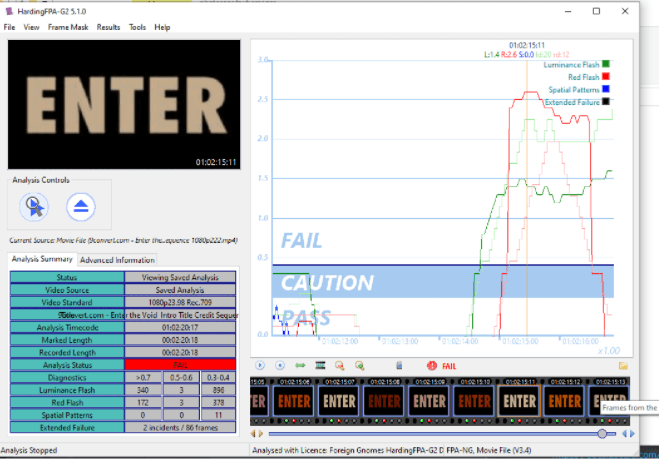This screenshot has width=661, height=465.
Task: Click the zoom out magnifier icon
Action: coord(340,366)
